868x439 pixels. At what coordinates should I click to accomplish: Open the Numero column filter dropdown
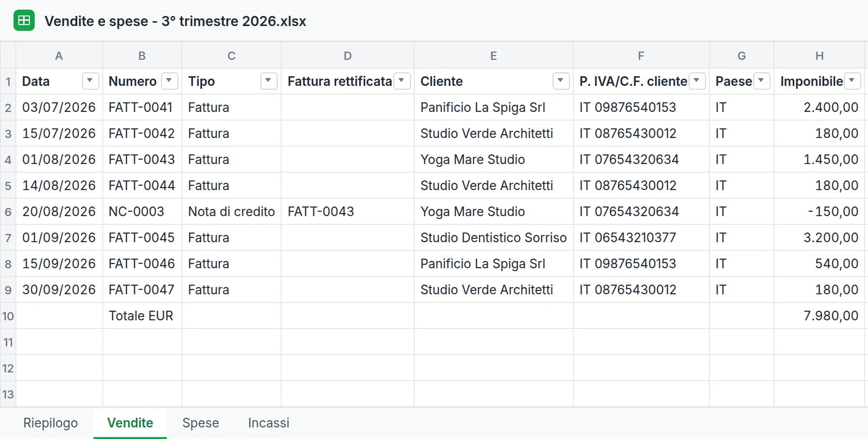(x=169, y=81)
